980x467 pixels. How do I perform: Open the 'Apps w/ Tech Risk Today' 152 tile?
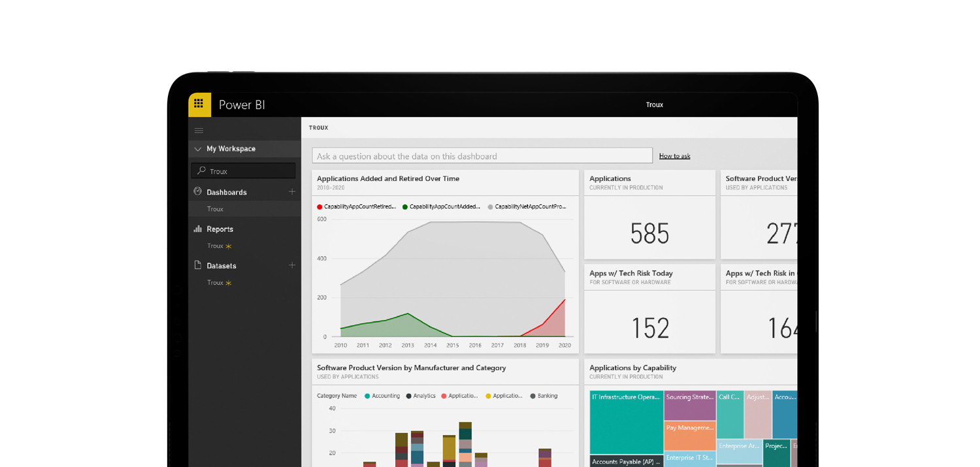[649, 309]
